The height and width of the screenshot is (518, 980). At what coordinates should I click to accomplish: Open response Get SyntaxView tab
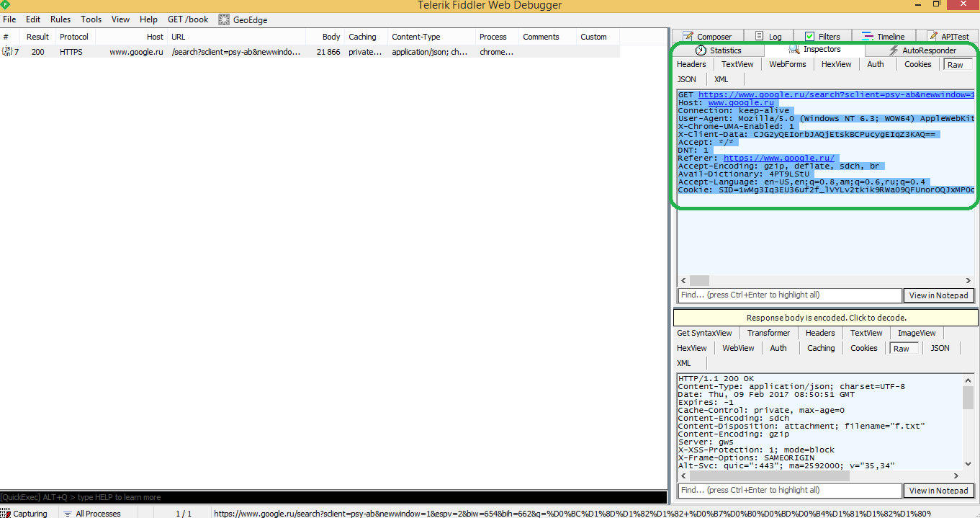[x=704, y=333]
